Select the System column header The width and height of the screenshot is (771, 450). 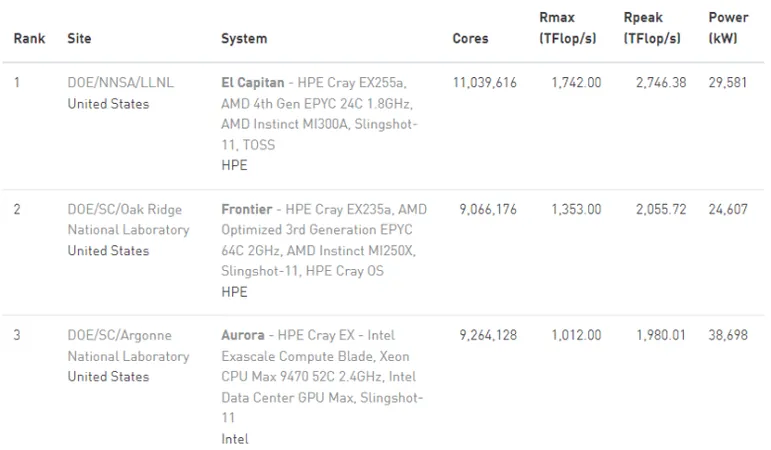[x=244, y=38]
